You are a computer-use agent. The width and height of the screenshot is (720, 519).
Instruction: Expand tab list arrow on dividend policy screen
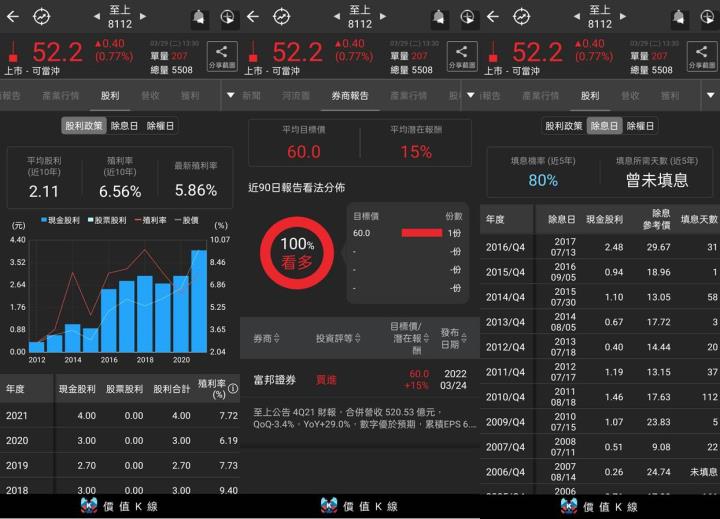(231, 95)
